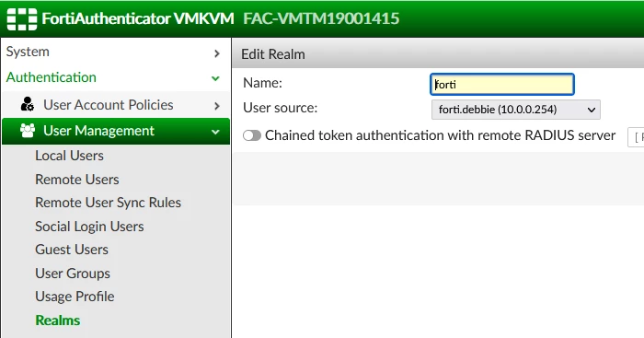Click the RADIUS server select box beside toggle
This screenshot has width=644, height=338.
click(636, 137)
